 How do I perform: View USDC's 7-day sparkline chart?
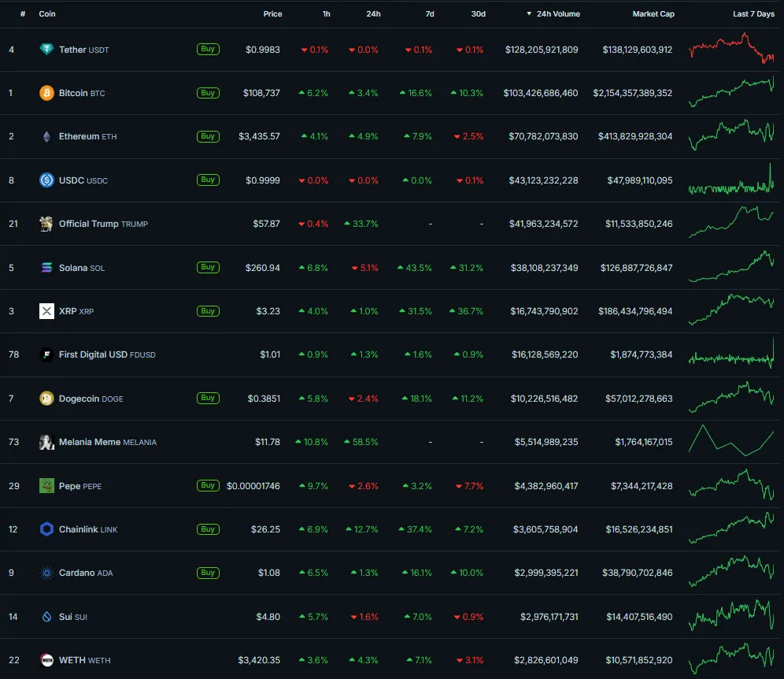click(x=731, y=179)
